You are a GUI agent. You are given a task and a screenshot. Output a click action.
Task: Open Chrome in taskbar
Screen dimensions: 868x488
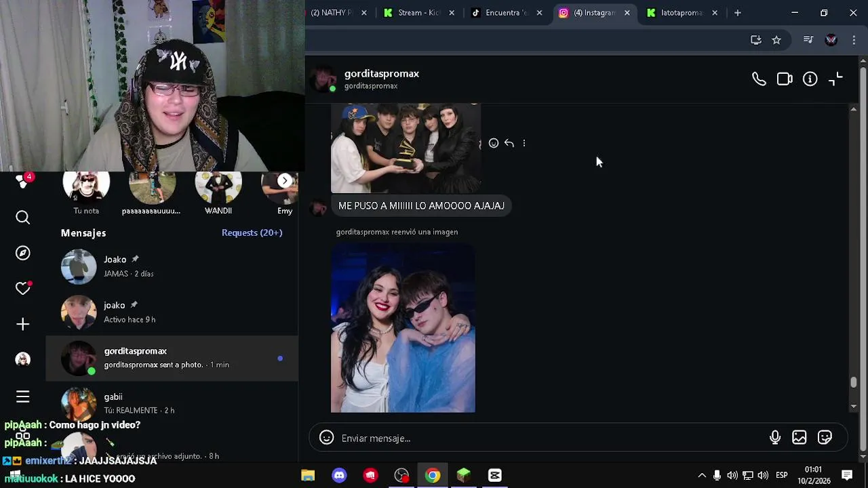[x=433, y=475]
